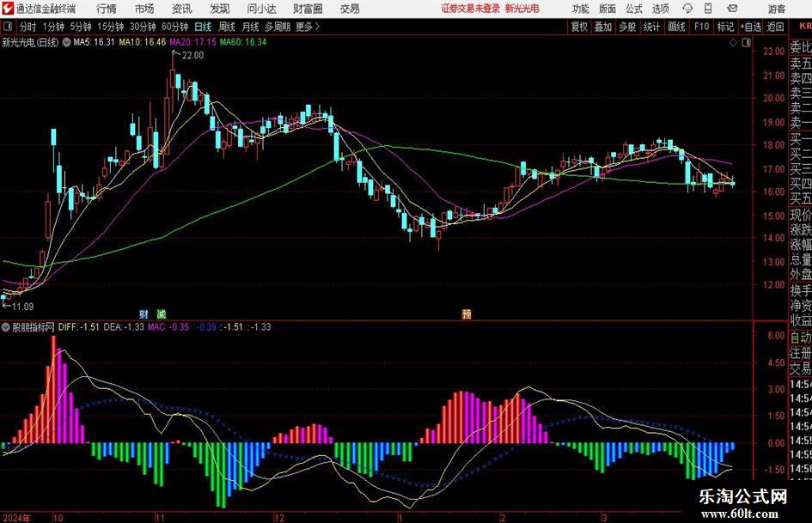Screen dimensions: 812x523
Task: Switch to the 1分钟 period
Action: click(52, 27)
